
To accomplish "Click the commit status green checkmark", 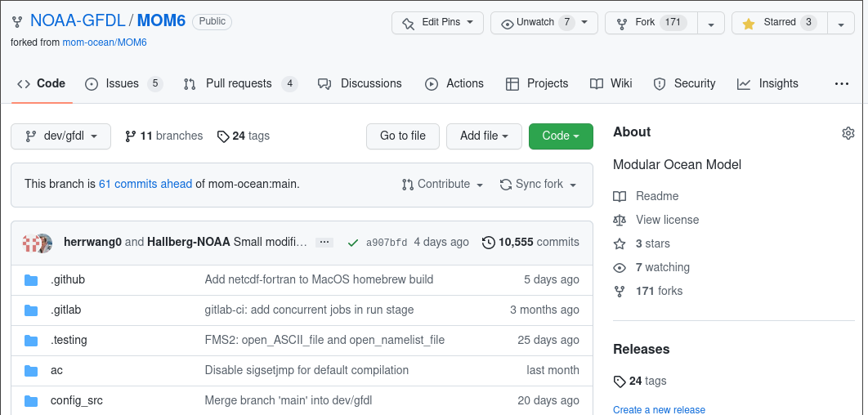I will pos(352,243).
